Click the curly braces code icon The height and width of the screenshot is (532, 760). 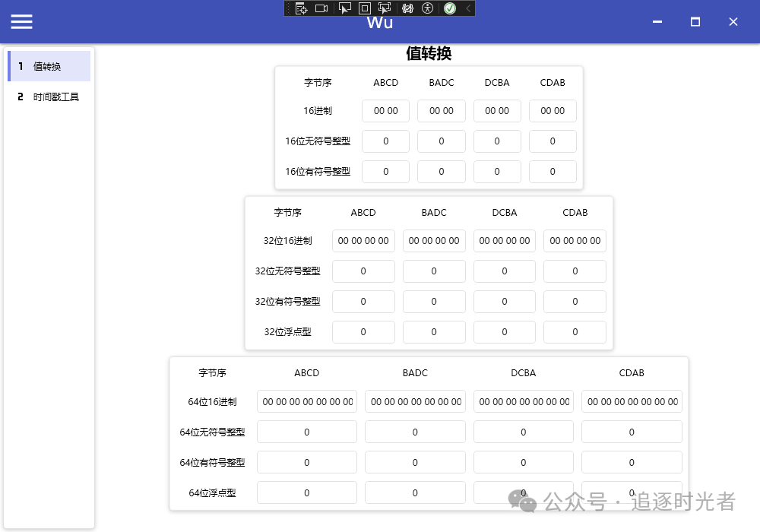407,8
